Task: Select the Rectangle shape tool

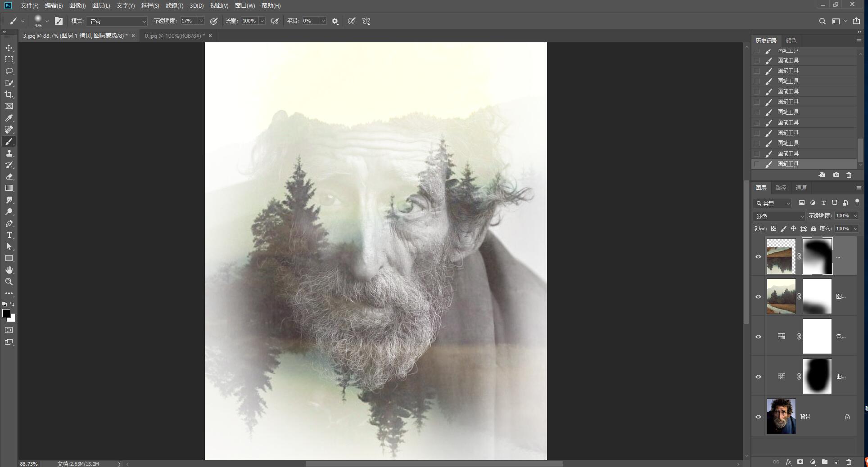Action: coord(9,258)
